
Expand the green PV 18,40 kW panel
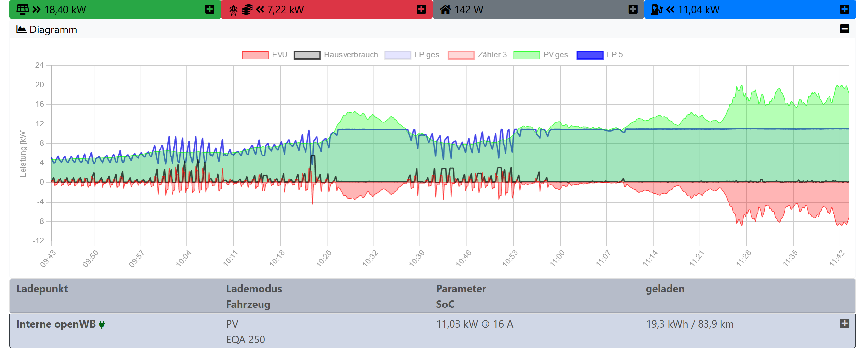click(x=209, y=9)
